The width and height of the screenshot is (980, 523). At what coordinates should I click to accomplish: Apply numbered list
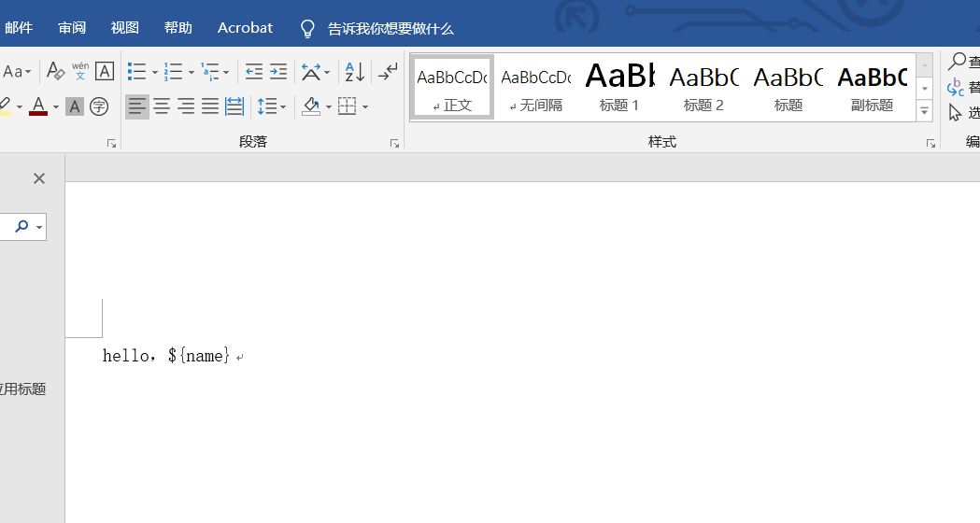(x=173, y=72)
